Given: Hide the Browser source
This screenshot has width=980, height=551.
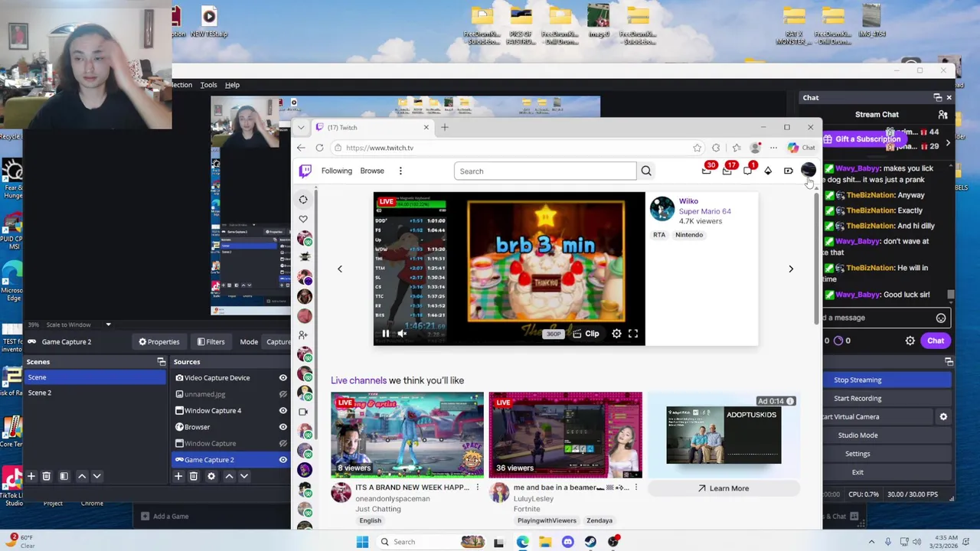Looking at the screenshot, I should 283,427.
